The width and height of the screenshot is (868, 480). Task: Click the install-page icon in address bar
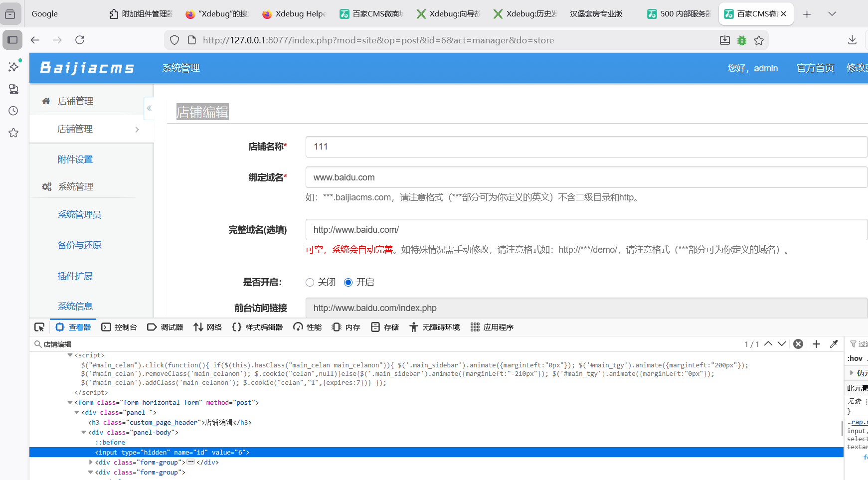click(725, 40)
